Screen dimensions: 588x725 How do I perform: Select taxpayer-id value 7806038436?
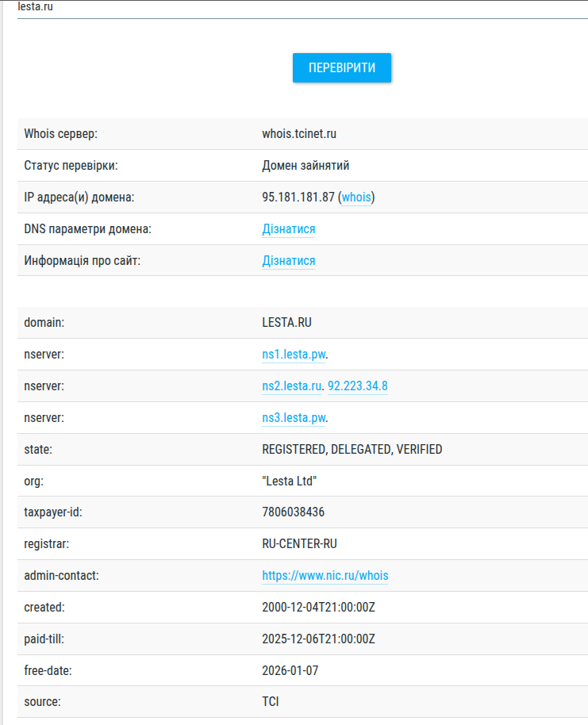click(x=294, y=512)
